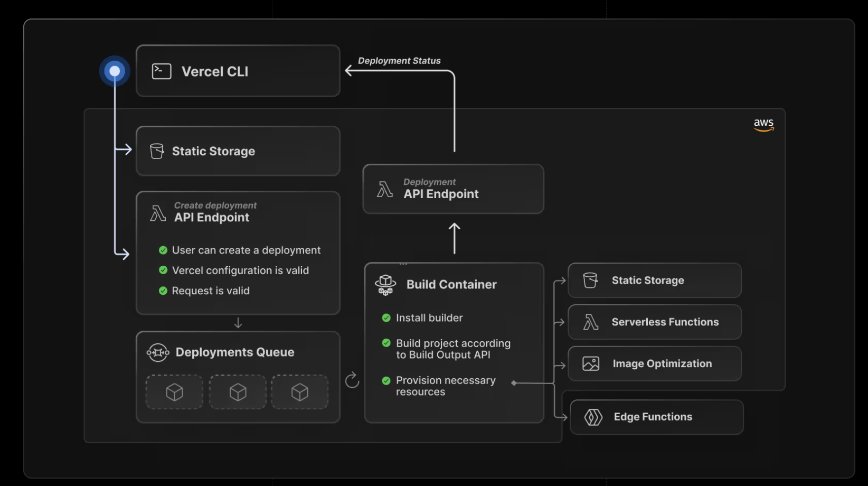
Task: Click the bucket icon in the Static Storage box beside the CLI flow line
Action: (157, 151)
